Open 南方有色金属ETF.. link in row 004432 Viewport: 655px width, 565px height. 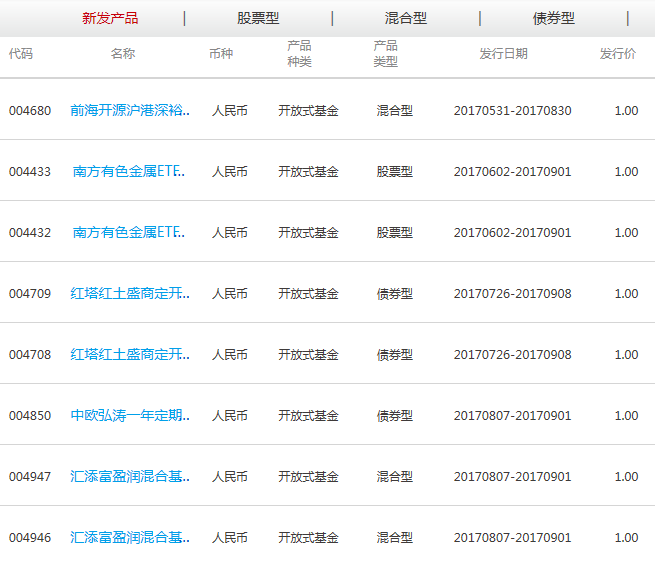[x=129, y=232]
